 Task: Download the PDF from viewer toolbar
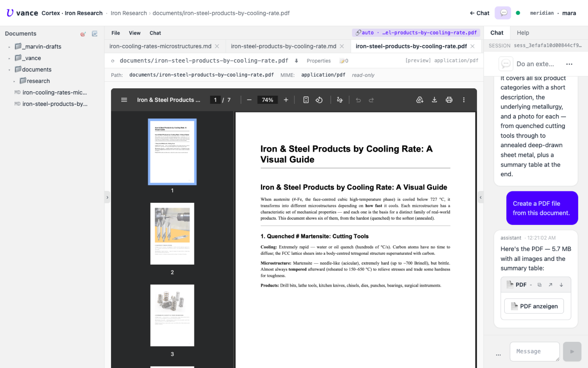tap(434, 100)
